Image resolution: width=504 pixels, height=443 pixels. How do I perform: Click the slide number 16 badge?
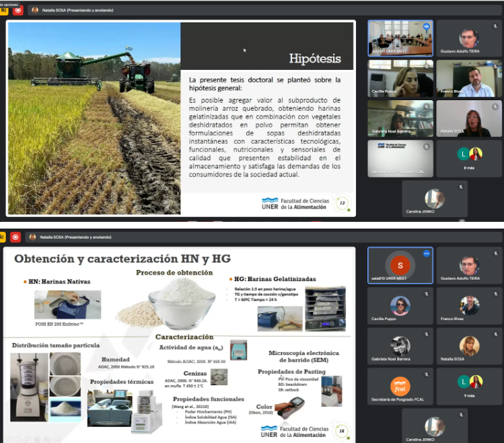(343, 431)
